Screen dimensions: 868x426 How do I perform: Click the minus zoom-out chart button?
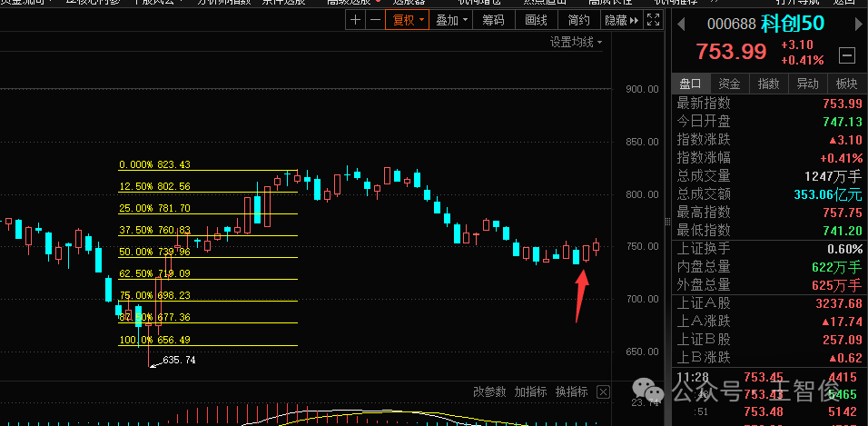[x=374, y=20]
